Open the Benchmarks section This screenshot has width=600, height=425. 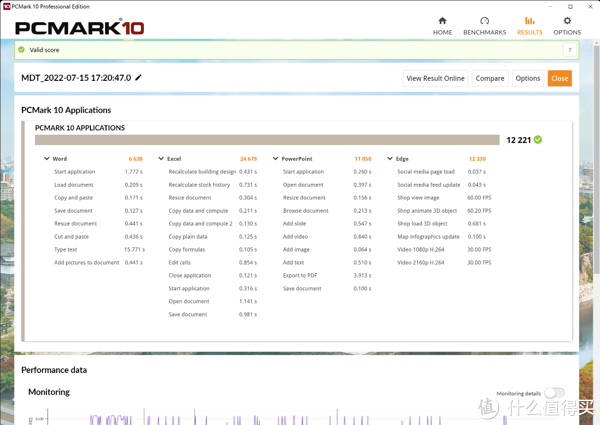[x=484, y=26]
